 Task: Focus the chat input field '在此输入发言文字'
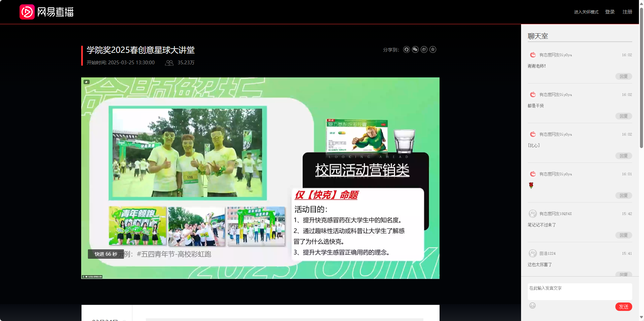(x=580, y=291)
